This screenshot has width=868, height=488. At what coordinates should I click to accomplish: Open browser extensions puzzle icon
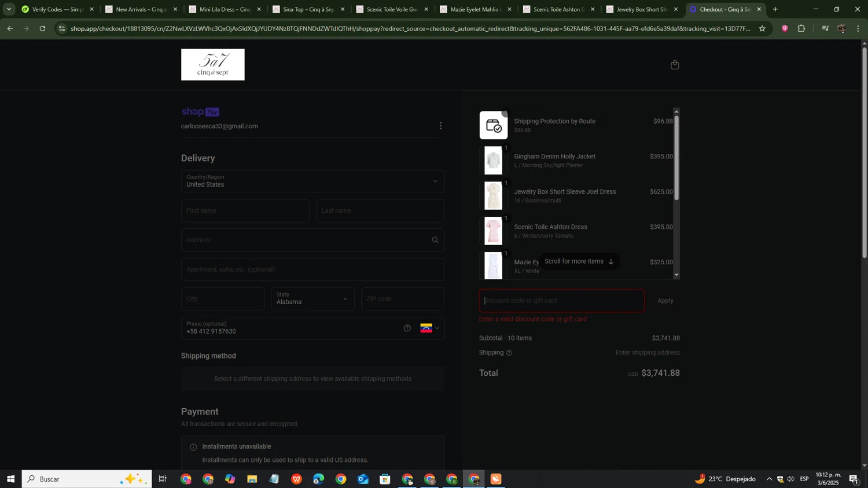(801, 28)
